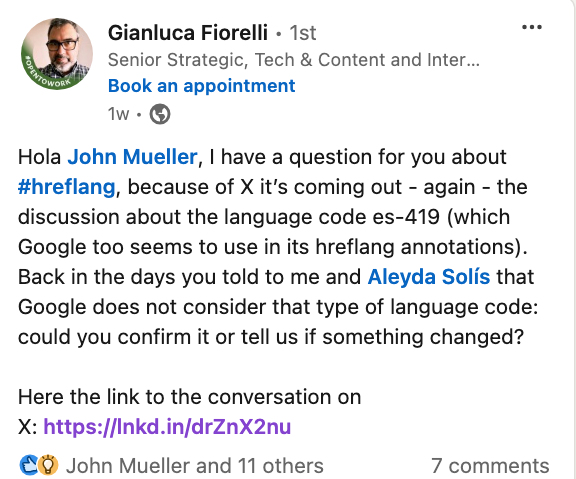Viewport: 576px width, 479px height.
Task: Open the #hreflang hashtag
Action: (x=66, y=187)
